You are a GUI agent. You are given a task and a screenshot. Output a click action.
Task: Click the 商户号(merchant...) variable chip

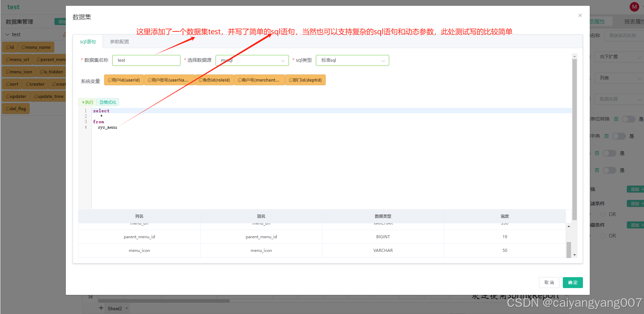259,80
